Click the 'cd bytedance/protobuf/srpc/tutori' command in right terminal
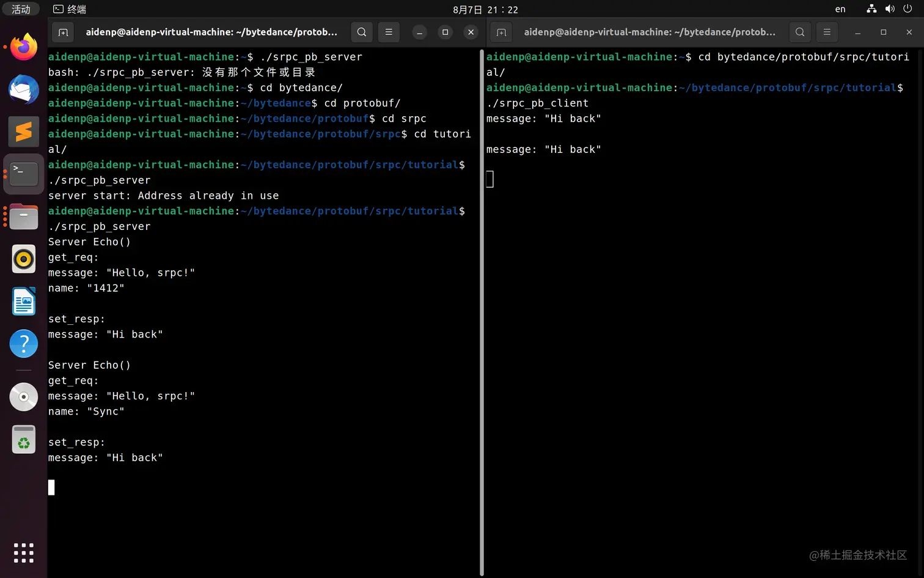The width and height of the screenshot is (924, 578). (804, 57)
